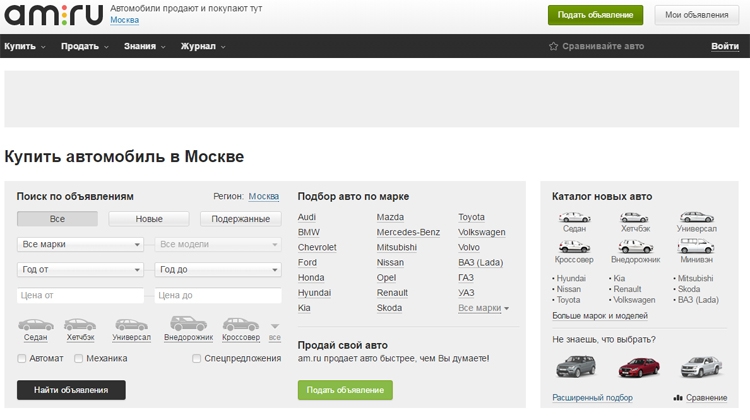Select the Хетчбэк body type in search
The width and height of the screenshot is (750, 420).
(x=80, y=330)
